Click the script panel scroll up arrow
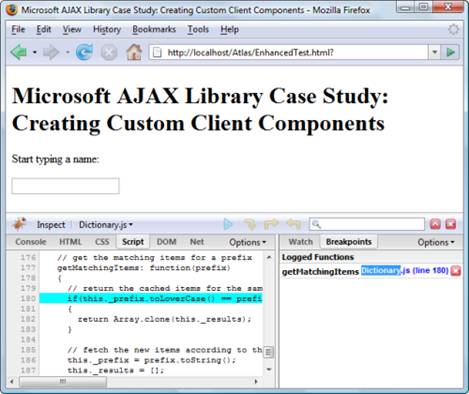The width and height of the screenshot is (469, 394). point(269,257)
